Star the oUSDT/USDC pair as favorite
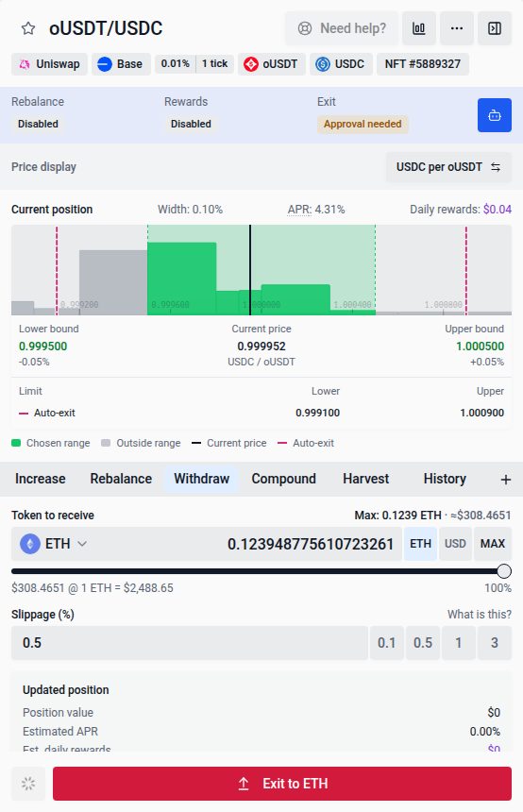 tap(28, 28)
